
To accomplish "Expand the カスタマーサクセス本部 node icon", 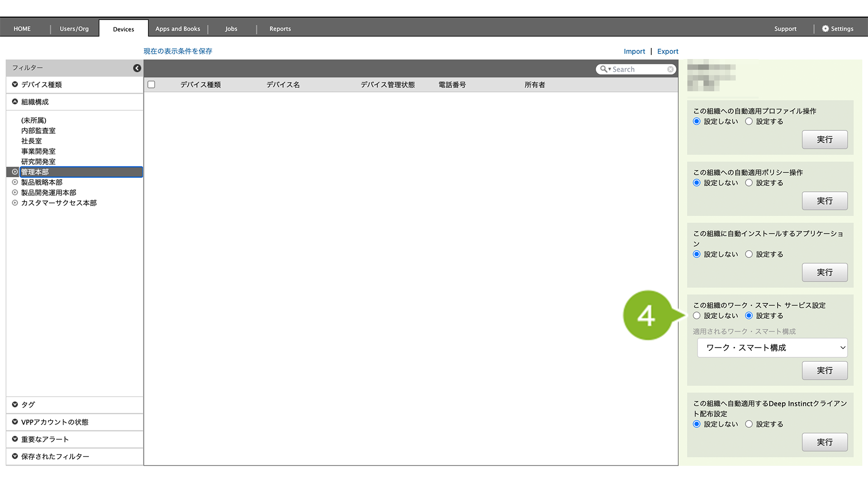I will click(15, 203).
